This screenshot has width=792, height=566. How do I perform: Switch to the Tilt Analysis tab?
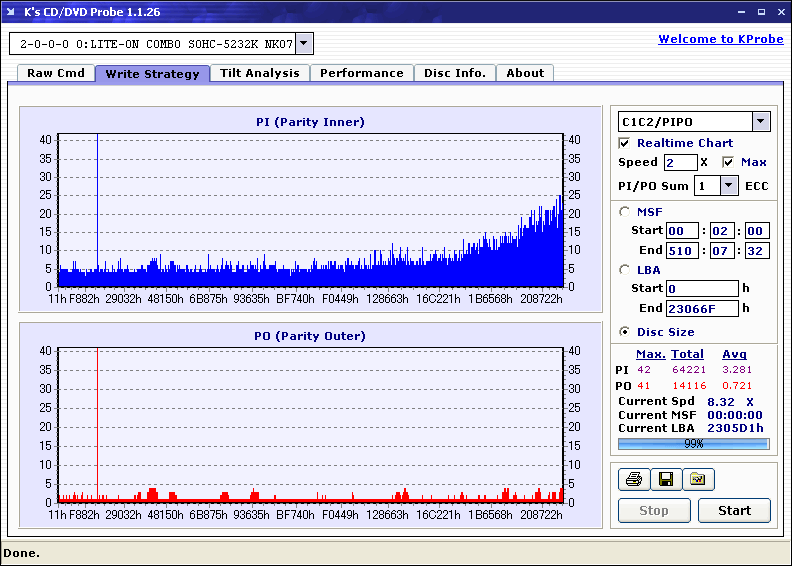coord(259,73)
